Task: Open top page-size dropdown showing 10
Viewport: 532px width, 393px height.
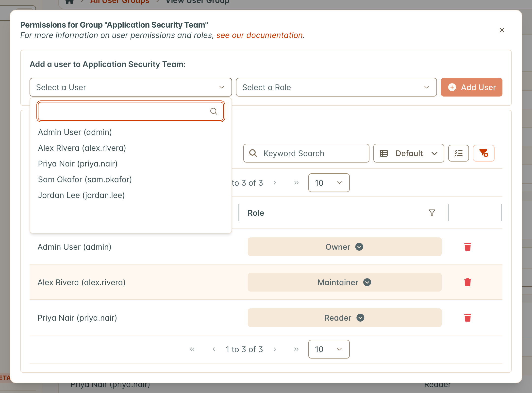Action: tap(329, 183)
